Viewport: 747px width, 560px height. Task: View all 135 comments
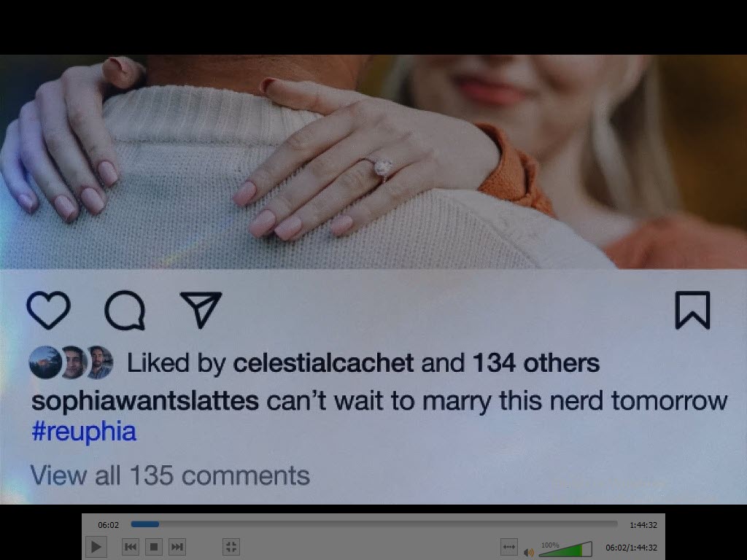pyautogui.click(x=170, y=475)
